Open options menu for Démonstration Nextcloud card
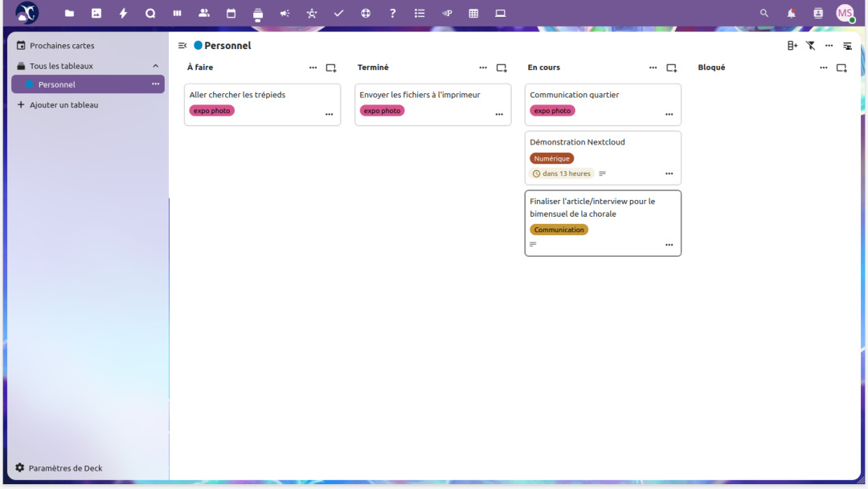Image resolution: width=868 pixels, height=489 pixels. pyautogui.click(x=669, y=173)
